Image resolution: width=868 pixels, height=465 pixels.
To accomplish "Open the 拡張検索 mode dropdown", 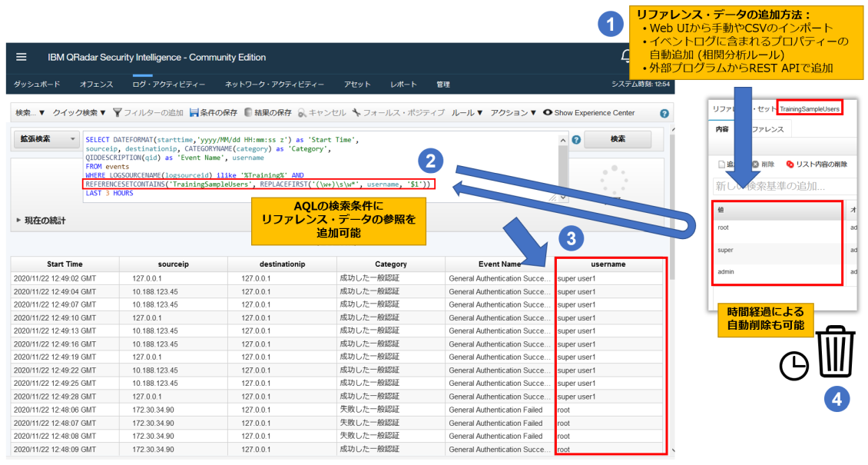I will click(47, 139).
